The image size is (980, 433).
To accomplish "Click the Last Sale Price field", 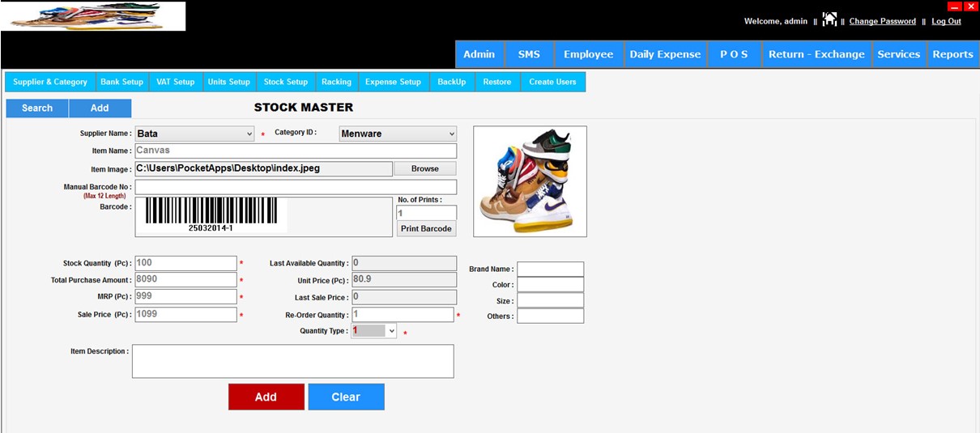I will point(404,297).
